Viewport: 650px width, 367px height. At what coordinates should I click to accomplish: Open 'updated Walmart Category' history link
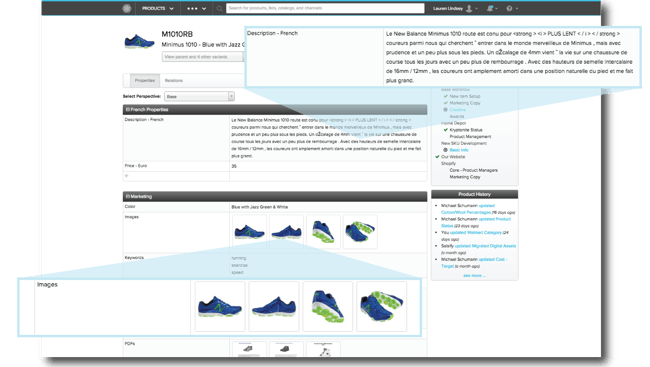click(475, 233)
